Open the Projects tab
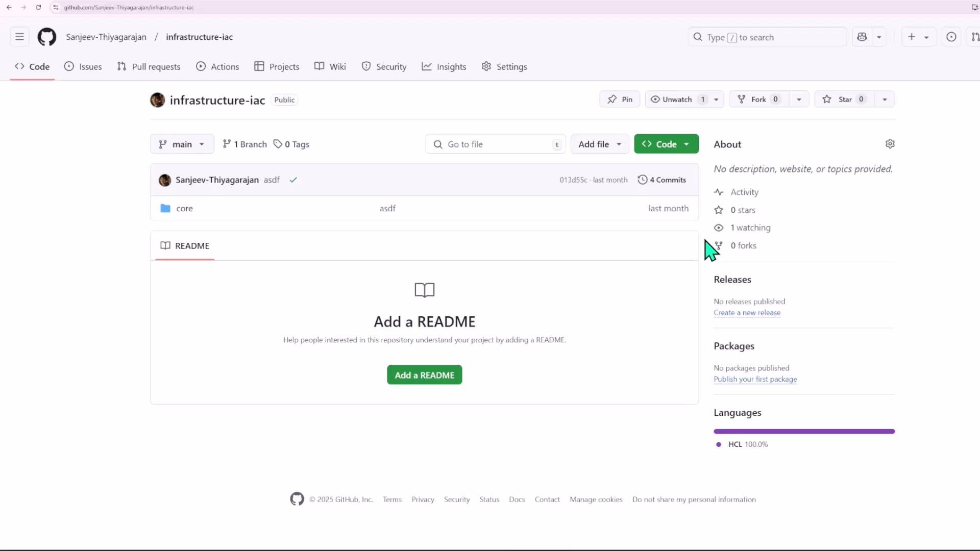This screenshot has height=551, width=980. pyautogui.click(x=277, y=67)
